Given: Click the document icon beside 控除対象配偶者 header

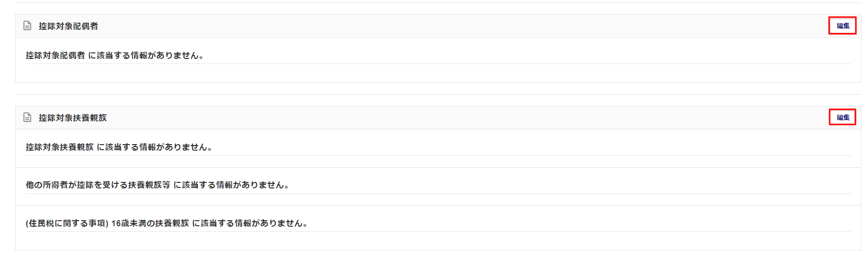Looking at the screenshot, I should (x=27, y=26).
